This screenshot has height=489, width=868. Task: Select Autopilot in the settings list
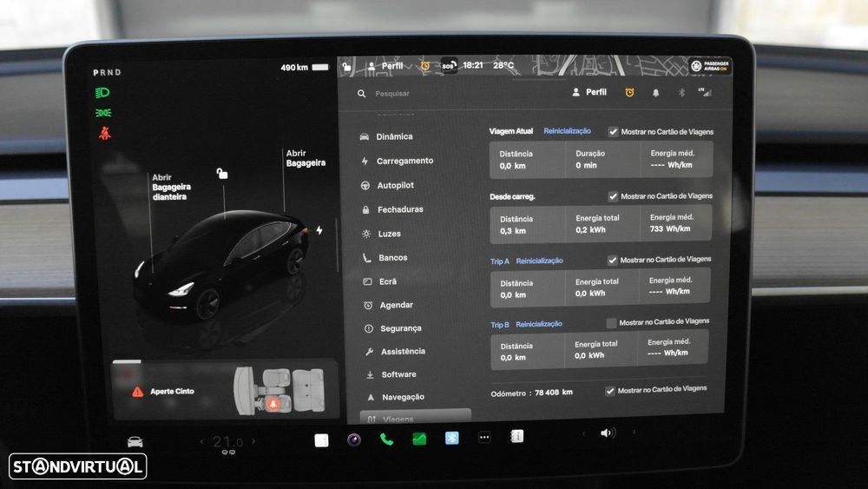click(387, 185)
